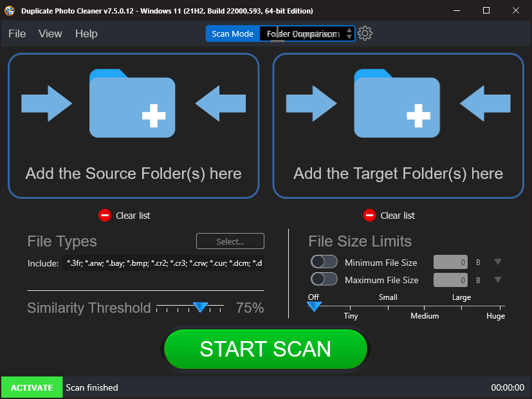
Task: Enable the Minimum File Size switch
Action: tap(324, 262)
